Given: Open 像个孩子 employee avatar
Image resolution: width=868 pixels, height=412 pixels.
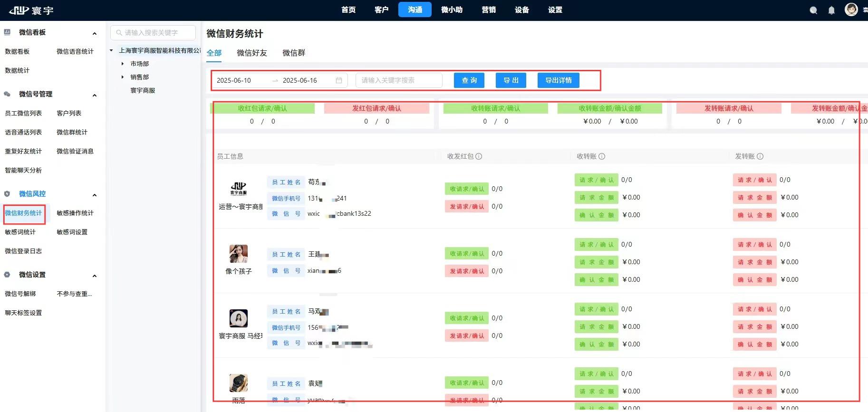Looking at the screenshot, I should coord(239,254).
